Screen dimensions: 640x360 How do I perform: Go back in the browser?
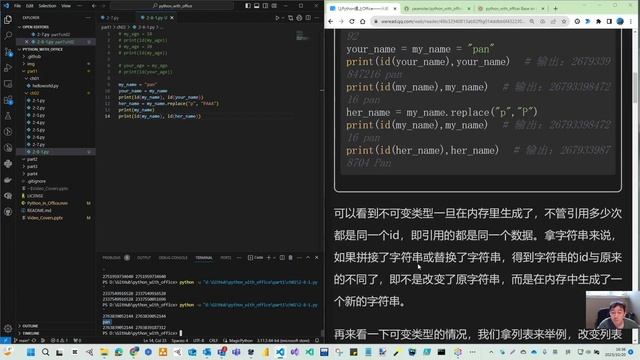(x=331, y=21)
